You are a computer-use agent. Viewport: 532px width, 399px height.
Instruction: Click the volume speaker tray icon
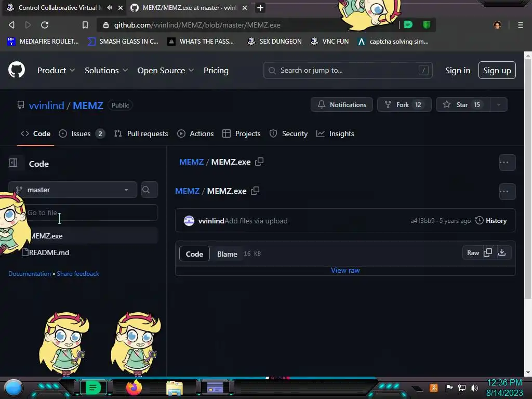[x=474, y=388]
